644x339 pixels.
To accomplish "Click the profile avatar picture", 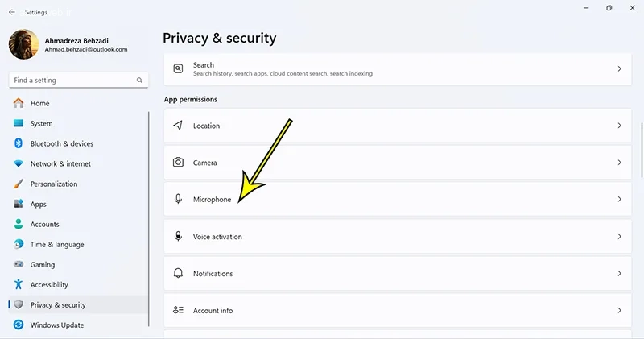I will point(23,44).
